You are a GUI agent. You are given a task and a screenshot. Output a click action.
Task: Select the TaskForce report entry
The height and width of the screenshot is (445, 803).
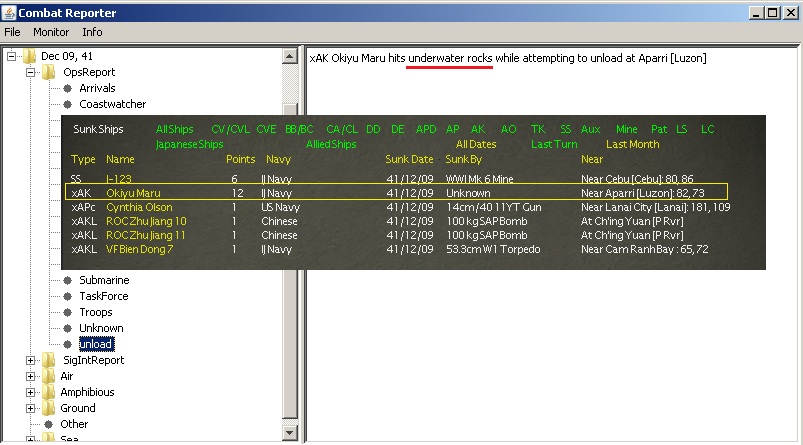(103, 296)
